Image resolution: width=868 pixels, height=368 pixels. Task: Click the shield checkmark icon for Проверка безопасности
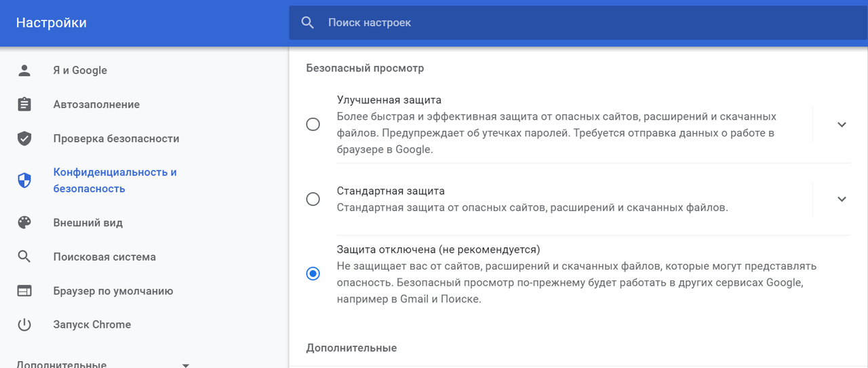24,139
